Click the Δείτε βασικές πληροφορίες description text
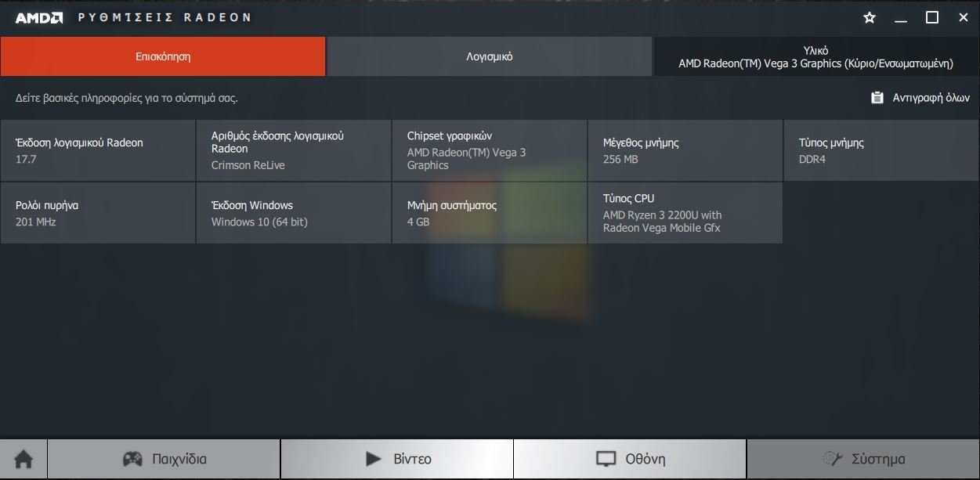 127,99
